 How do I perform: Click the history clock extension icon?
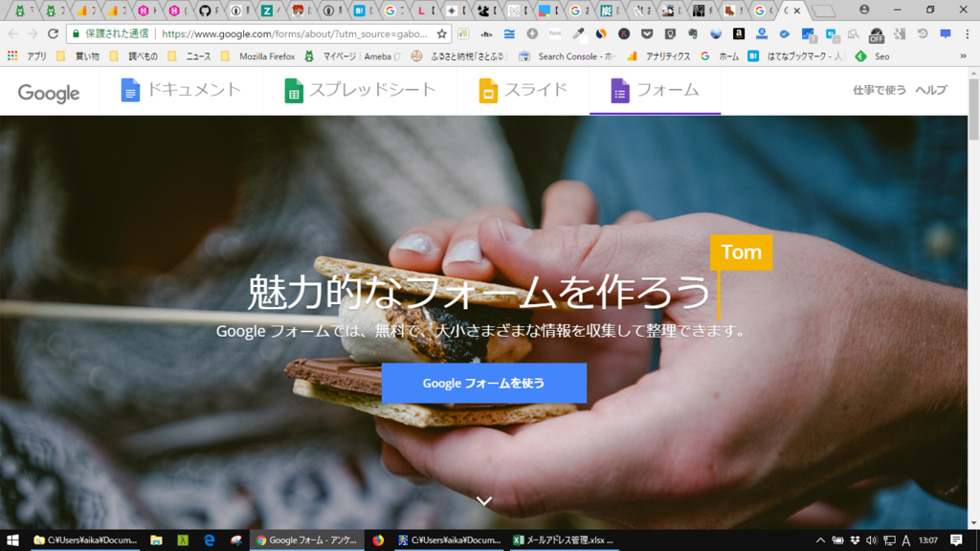tap(923, 33)
